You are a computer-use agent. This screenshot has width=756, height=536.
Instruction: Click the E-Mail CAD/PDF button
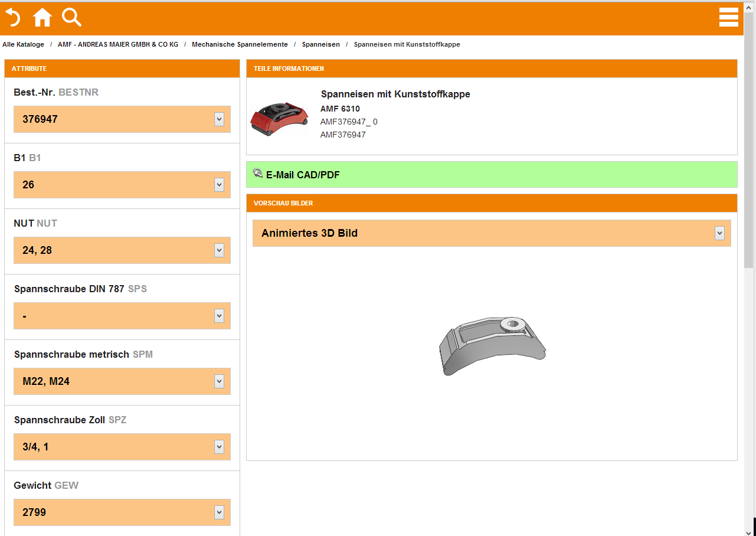click(303, 175)
